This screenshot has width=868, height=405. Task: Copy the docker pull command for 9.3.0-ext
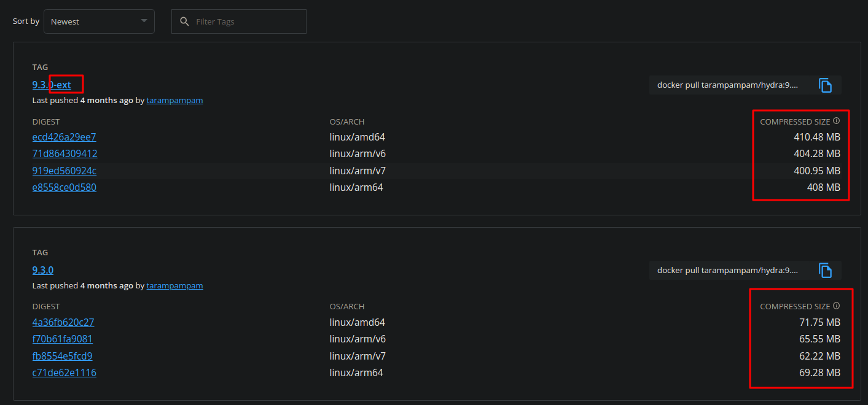click(825, 85)
